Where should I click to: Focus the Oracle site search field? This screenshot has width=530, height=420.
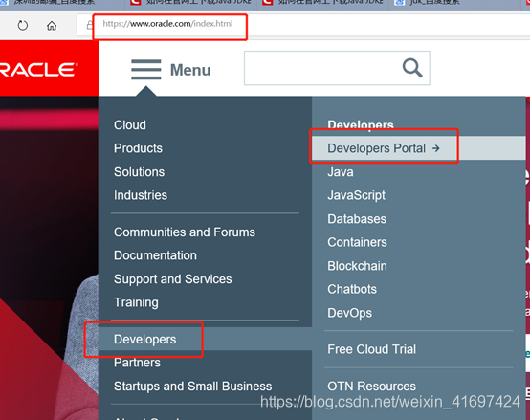[x=337, y=68]
